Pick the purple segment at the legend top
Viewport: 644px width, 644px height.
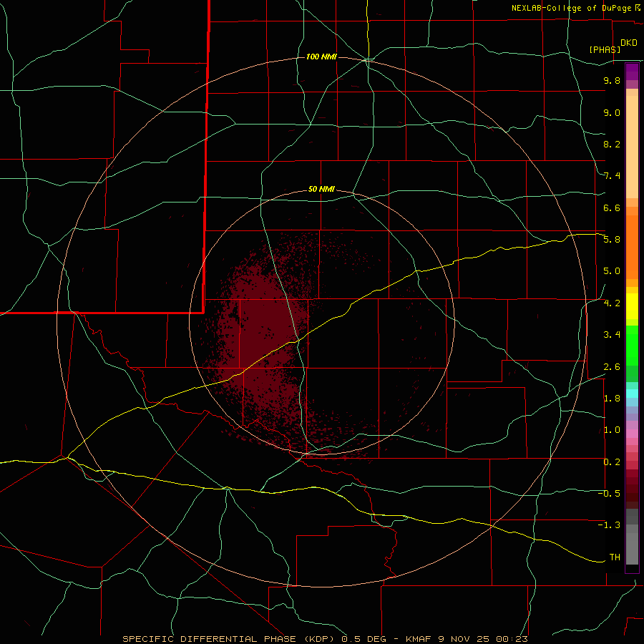(x=632, y=72)
